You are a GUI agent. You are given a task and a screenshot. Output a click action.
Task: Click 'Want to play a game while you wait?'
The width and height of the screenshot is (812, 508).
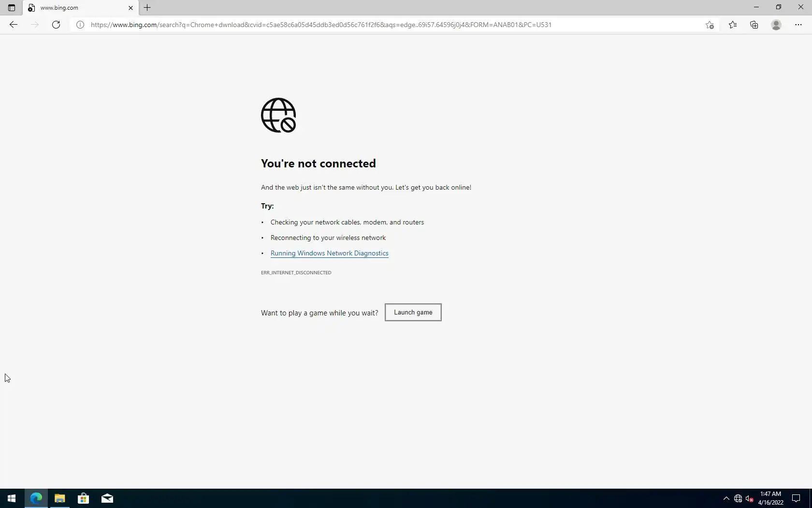pyautogui.click(x=319, y=313)
